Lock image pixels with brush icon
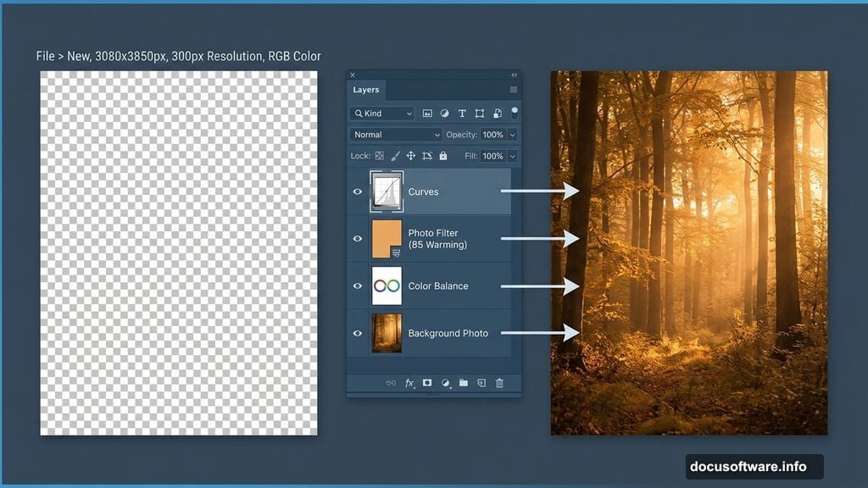 [395, 156]
